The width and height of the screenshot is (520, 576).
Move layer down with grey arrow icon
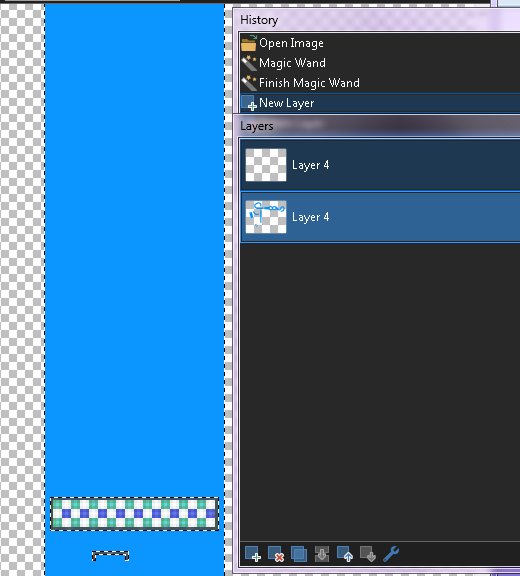point(368,554)
